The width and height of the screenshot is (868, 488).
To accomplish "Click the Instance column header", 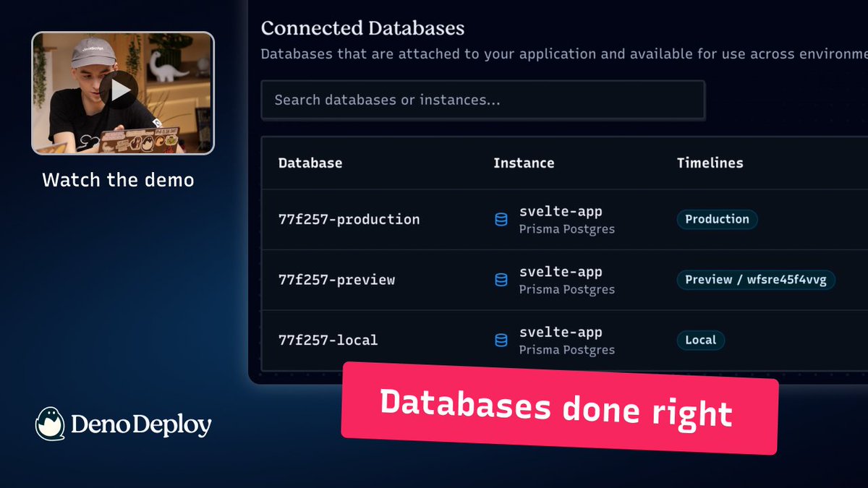I will (x=524, y=163).
